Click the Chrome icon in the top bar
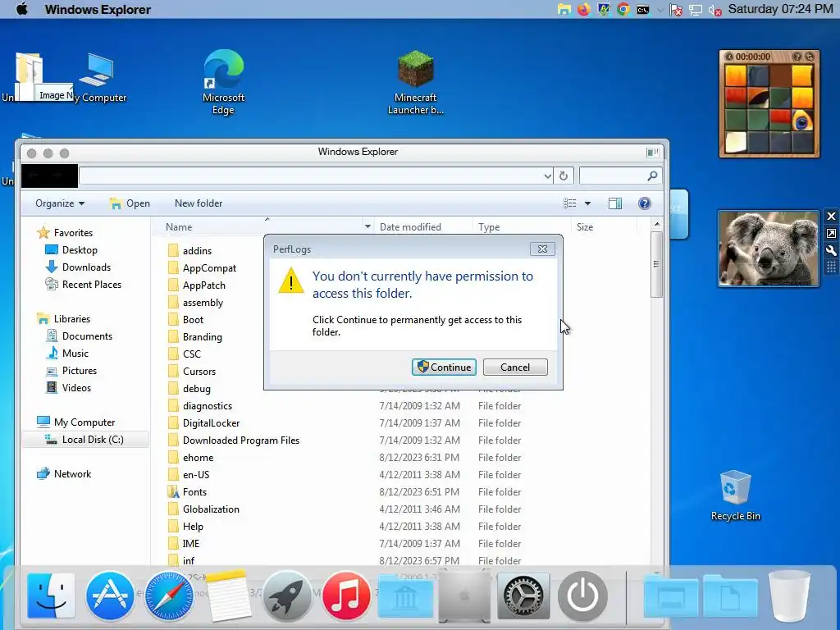Screen dimensions: 840x630 click(x=623, y=9)
